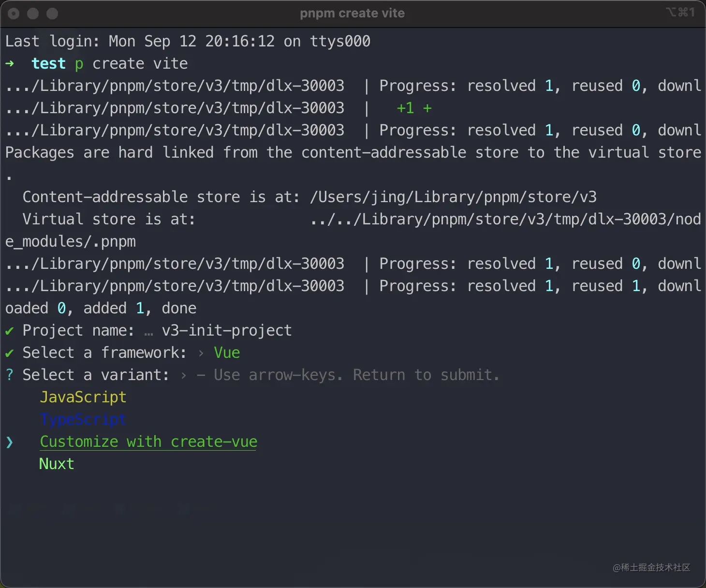706x588 pixels.
Task: Click the chosen framework value 'Vue'
Action: tap(227, 353)
